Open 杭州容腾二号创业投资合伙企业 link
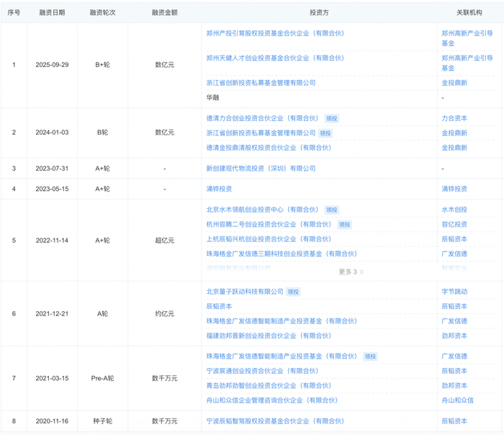Viewport: 504px width, 435px height. (269, 225)
